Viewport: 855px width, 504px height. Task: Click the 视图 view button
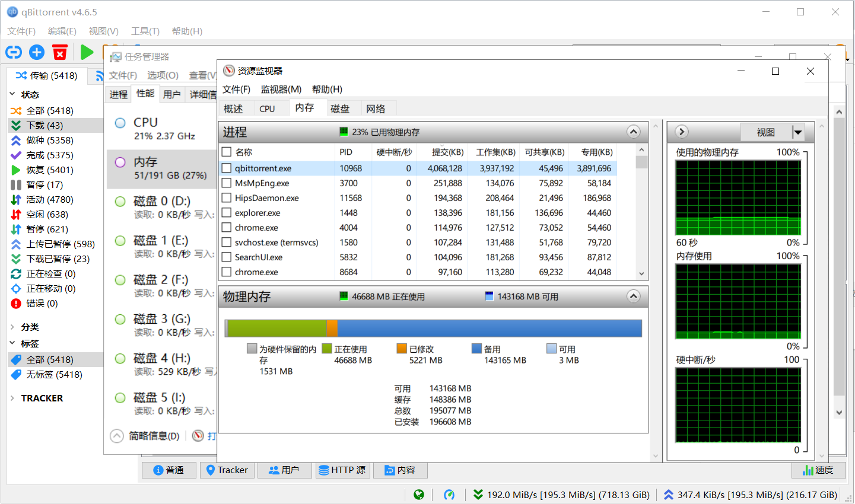pos(766,132)
